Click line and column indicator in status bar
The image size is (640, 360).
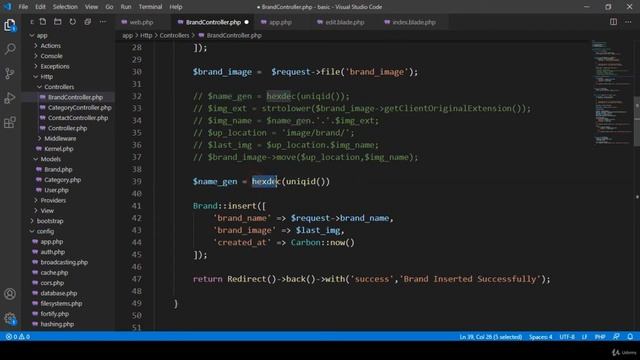(x=491, y=337)
